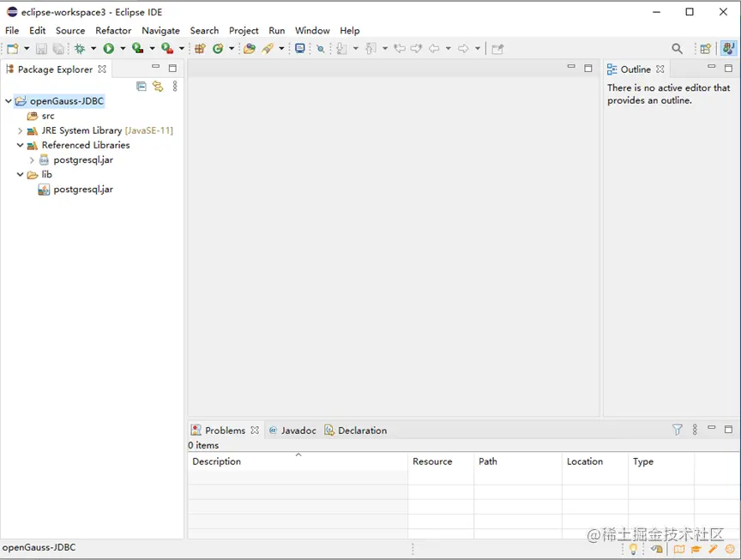Toggle Link with Editor in Package Explorer

coord(157,86)
